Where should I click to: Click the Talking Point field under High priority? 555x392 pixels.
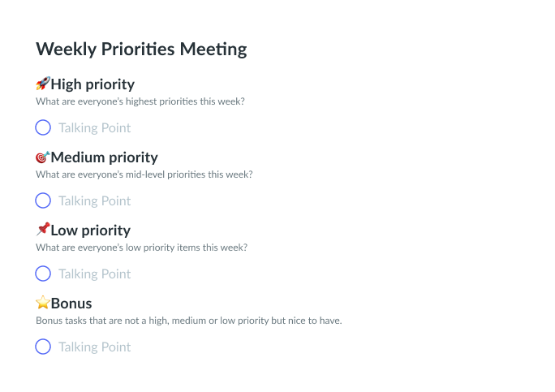point(94,127)
